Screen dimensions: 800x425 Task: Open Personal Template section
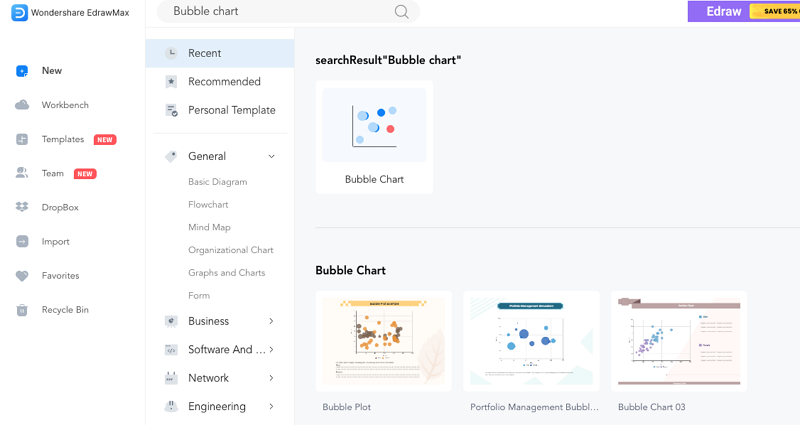pos(220,110)
